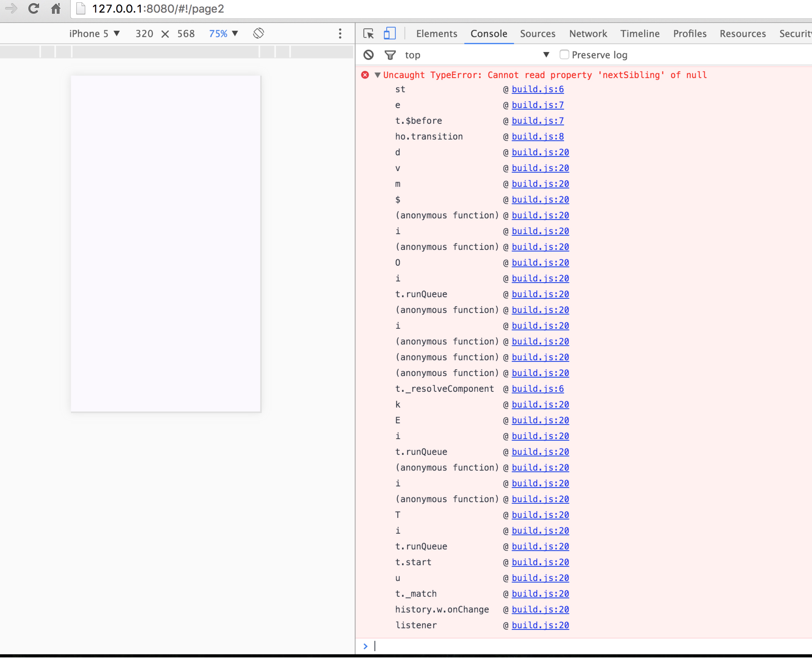Click the browser home icon
The height and width of the screenshot is (659, 812).
tap(56, 8)
